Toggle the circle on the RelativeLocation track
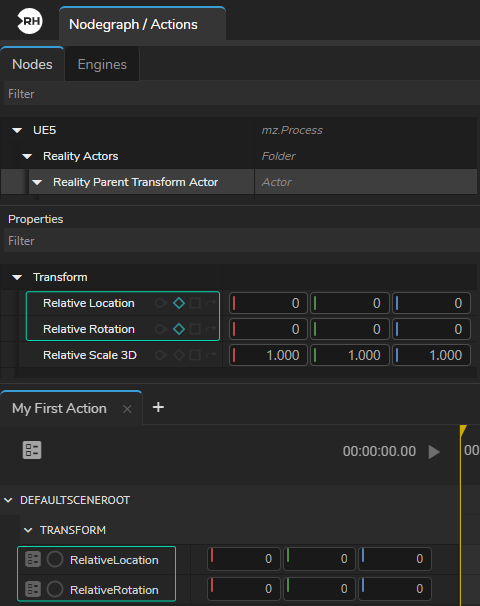The height and width of the screenshot is (606, 480). (55, 559)
